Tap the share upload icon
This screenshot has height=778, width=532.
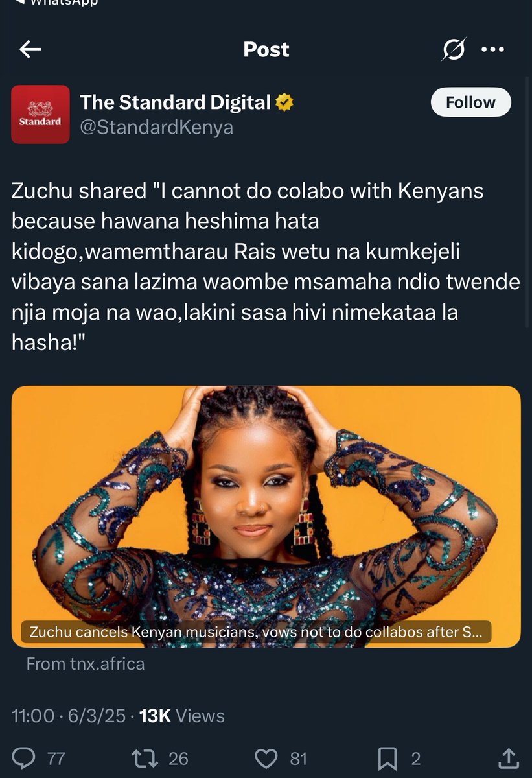(x=509, y=757)
